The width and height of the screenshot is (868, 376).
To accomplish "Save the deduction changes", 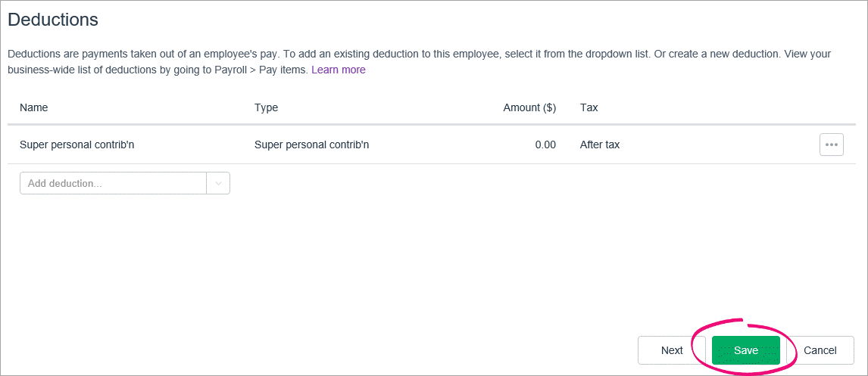I will coord(745,350).
